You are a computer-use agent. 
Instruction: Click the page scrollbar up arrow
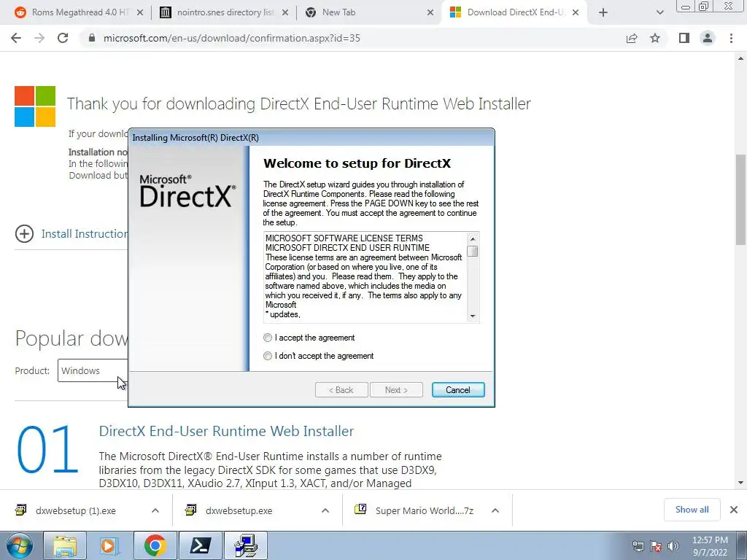click(x=741, y=58)
